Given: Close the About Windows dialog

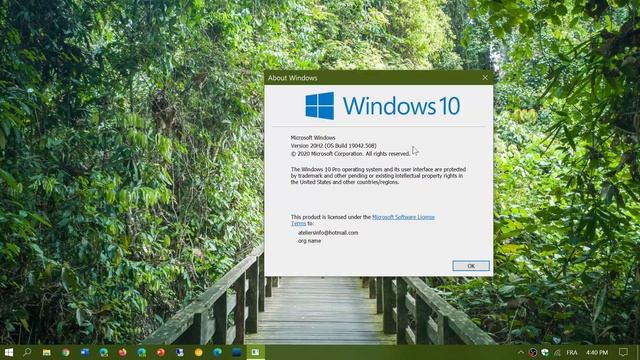Looking at the screenshot, I should [x=485, y=78].
